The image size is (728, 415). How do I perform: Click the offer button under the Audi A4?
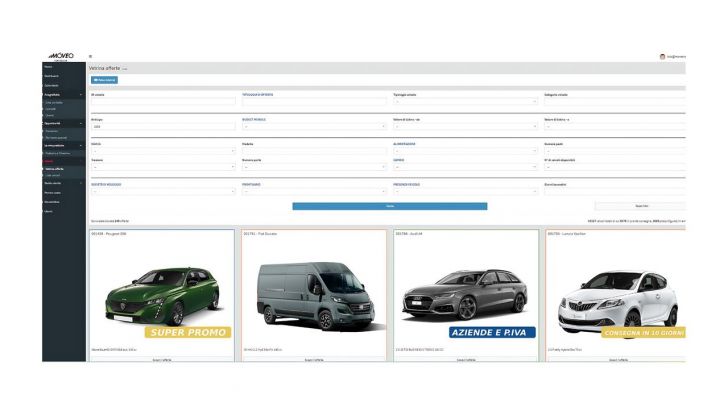click(466, 359)
